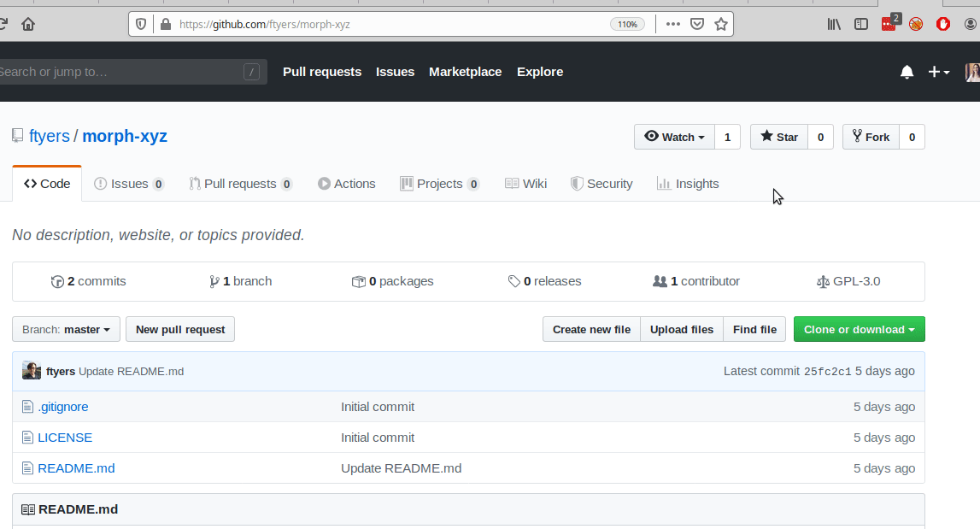Screen dimensions: 980x529
Task: Open Marketplace in top navigation
Action: coord(465,72)
